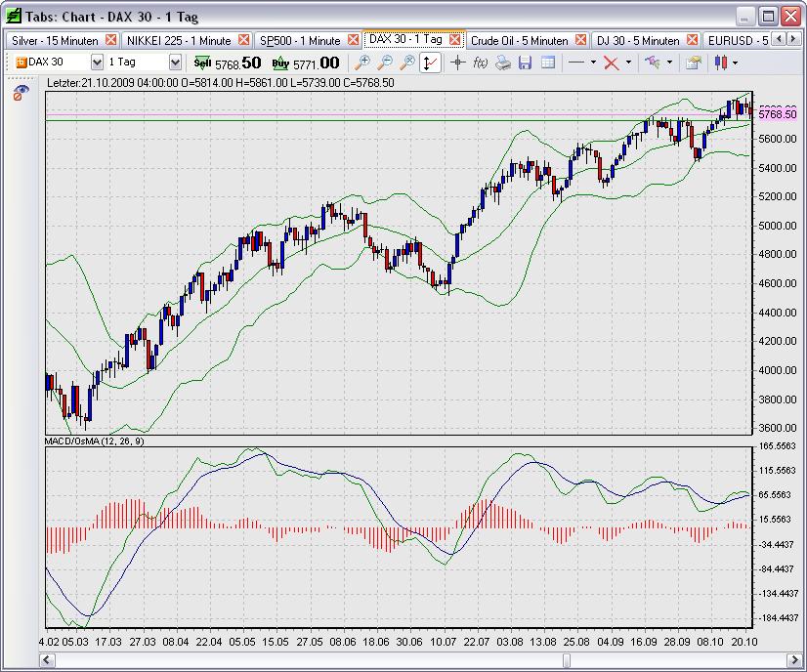Switch to the Silver - 15 Minuten tab

pos(55,40)
